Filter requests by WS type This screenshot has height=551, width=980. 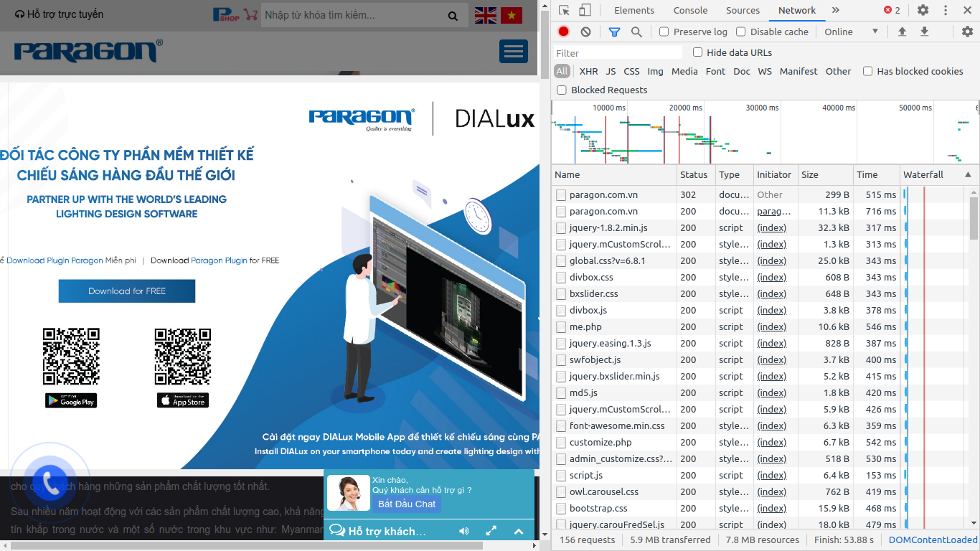[765, 71]
